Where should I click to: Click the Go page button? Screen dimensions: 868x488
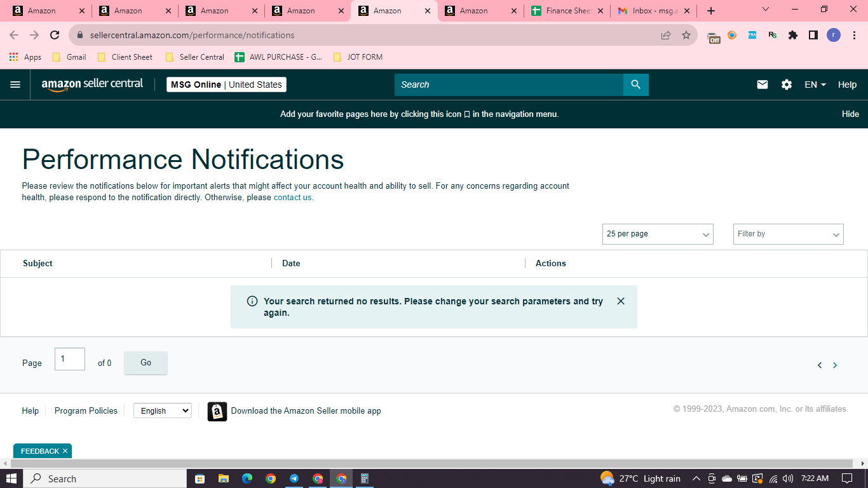(x=146, y=363)
